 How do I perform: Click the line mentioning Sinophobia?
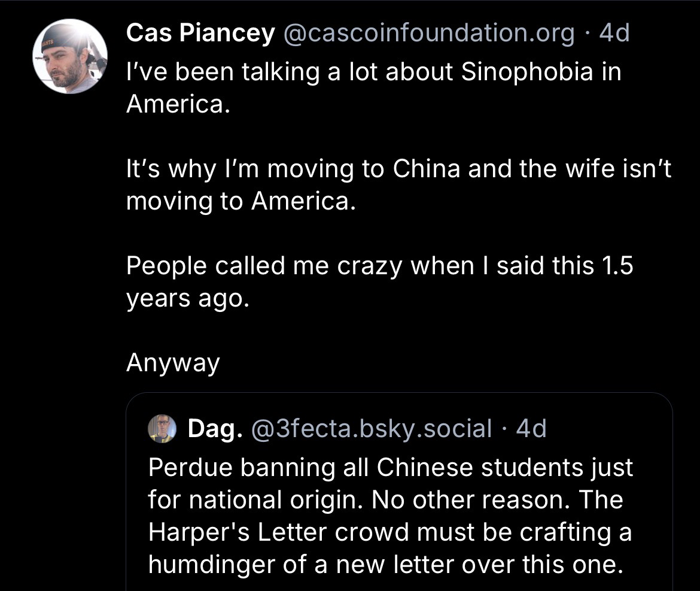(373, 72)
